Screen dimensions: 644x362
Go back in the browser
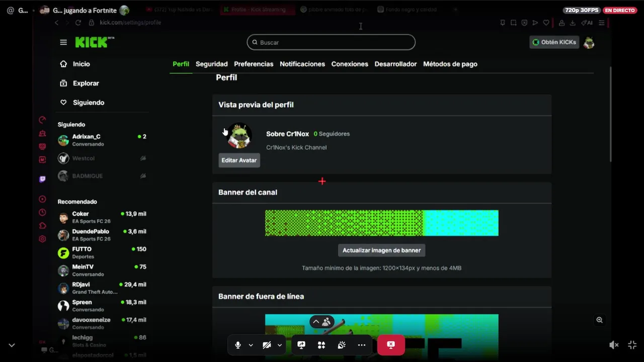click(x=56, y=23)
